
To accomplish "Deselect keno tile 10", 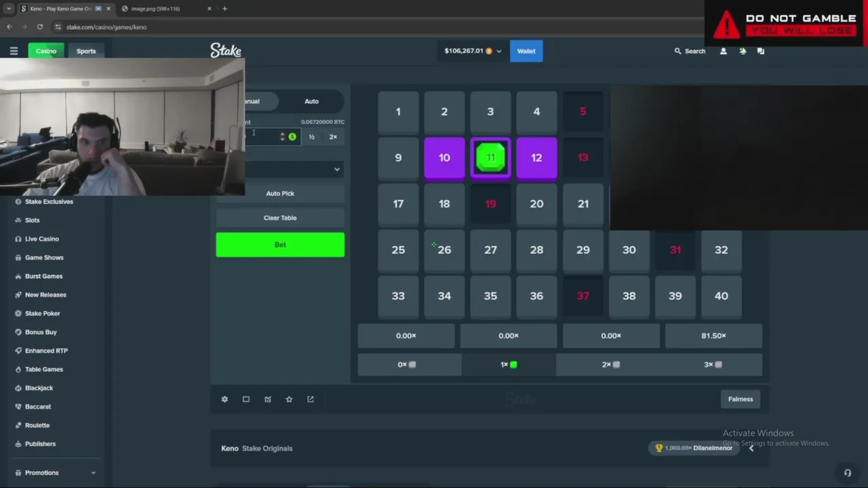I will (444, 158).
